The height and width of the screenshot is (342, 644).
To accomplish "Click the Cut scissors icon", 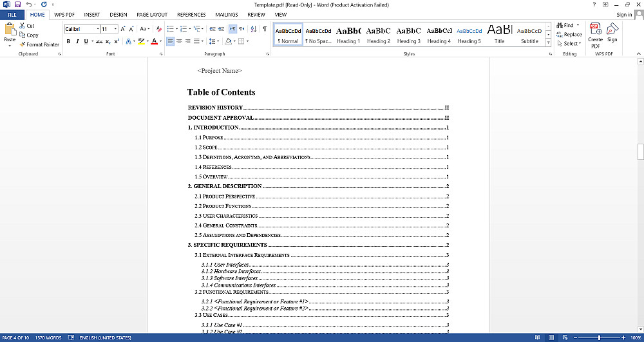I will point(23,26).
